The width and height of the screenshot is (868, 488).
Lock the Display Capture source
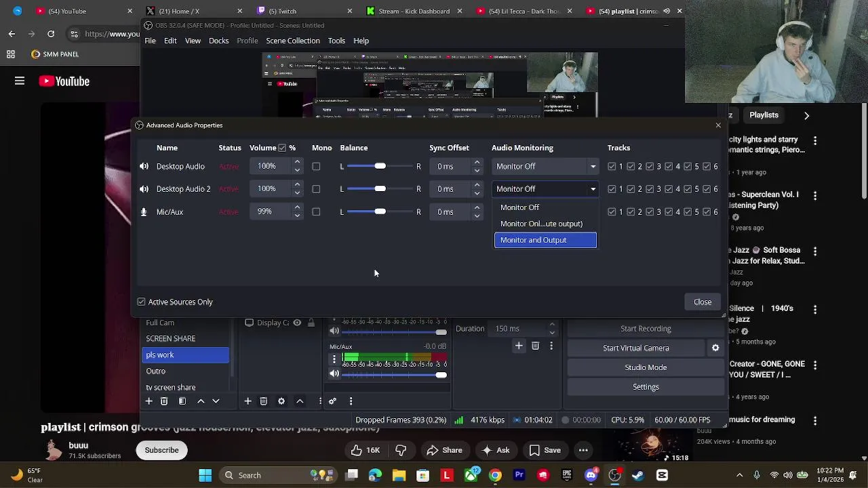pos(311,323)
